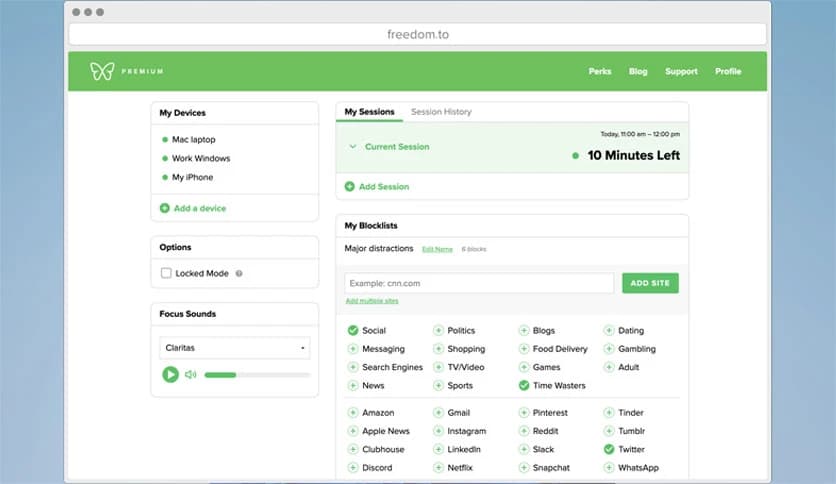This screenshot has width=836, height=484.
Task: Switch to the My Sessions tab
Action: pos(369,112)
